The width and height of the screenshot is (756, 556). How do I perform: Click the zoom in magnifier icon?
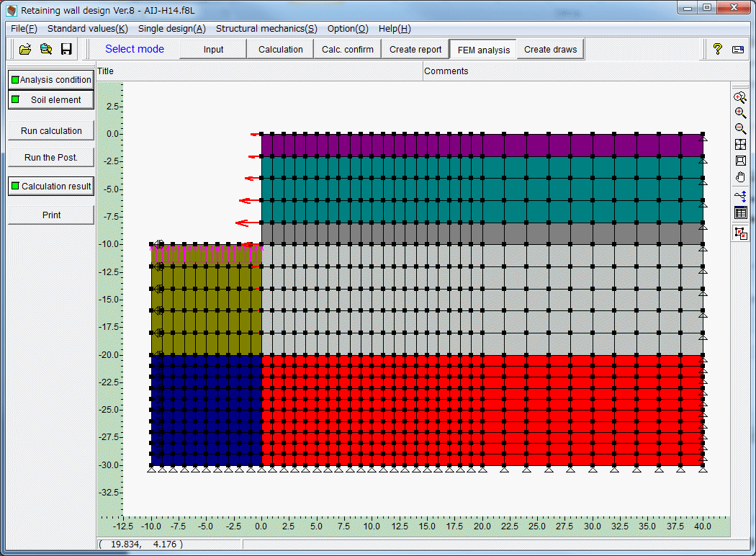click(740, 113)
